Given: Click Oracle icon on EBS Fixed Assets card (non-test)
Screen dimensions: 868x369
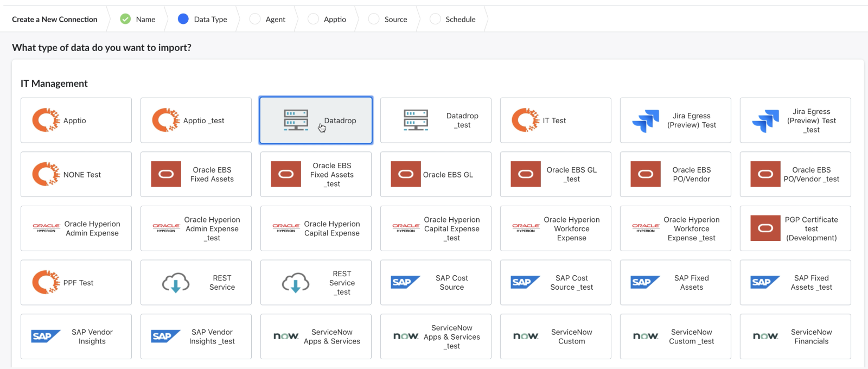Looking at the screenshot, I should click(x=166, y=174).
